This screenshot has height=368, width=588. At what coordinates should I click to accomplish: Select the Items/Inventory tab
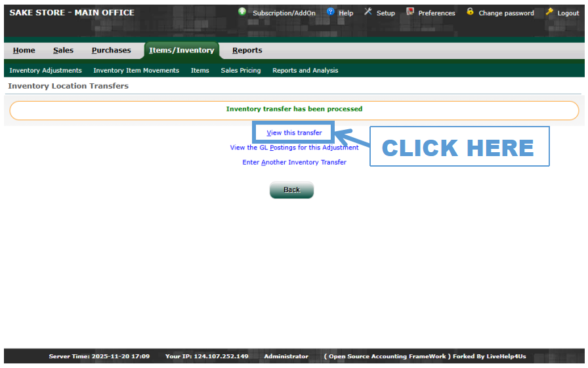[x=181, y=51]
